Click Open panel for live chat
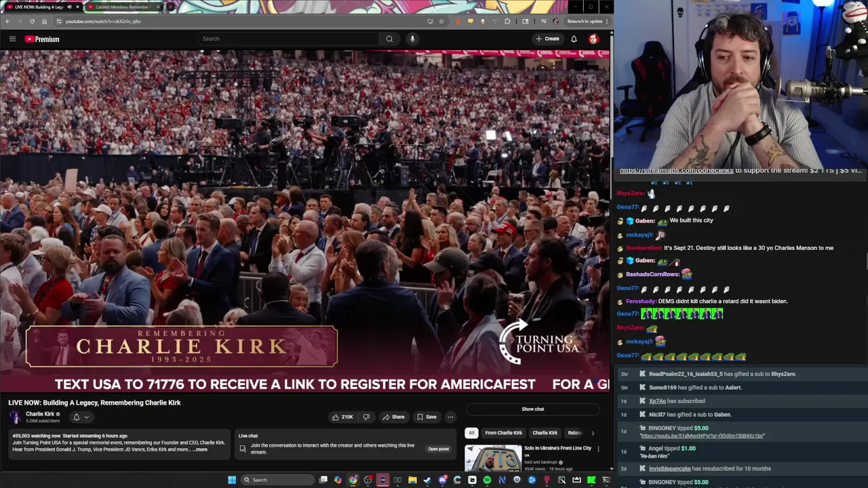This screenshot has width=868, height=488. pos(438,449)
